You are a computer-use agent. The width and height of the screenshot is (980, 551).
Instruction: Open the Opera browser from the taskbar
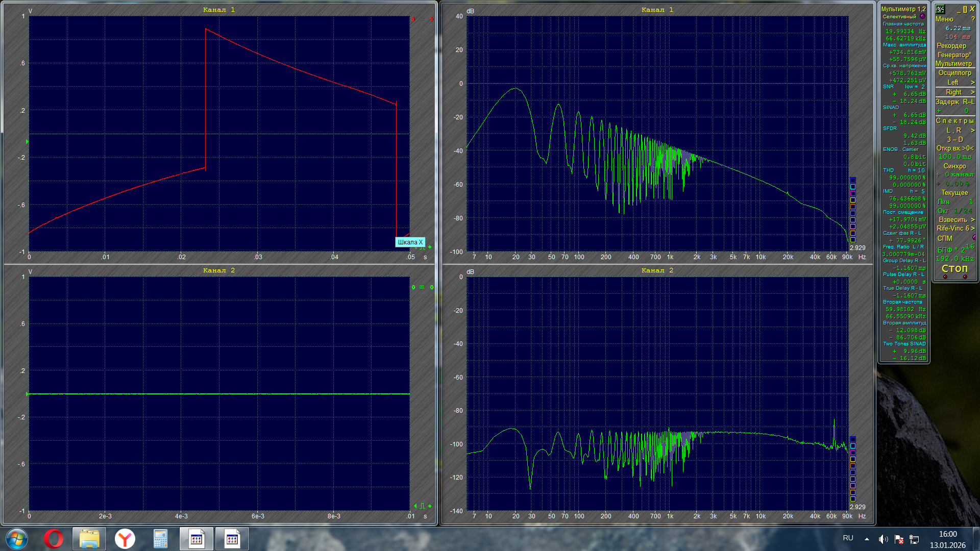click(53, 539)
